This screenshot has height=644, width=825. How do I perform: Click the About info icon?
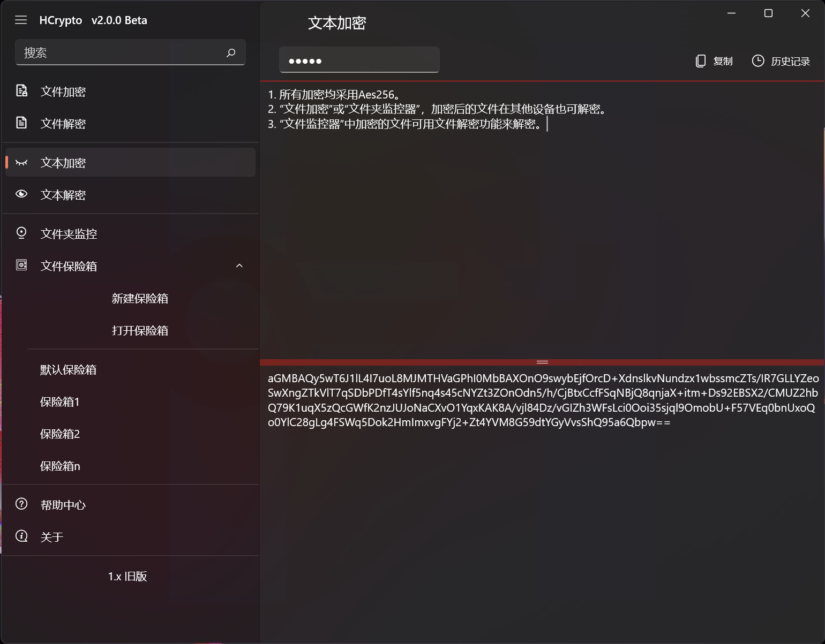(x=21, y=536)
